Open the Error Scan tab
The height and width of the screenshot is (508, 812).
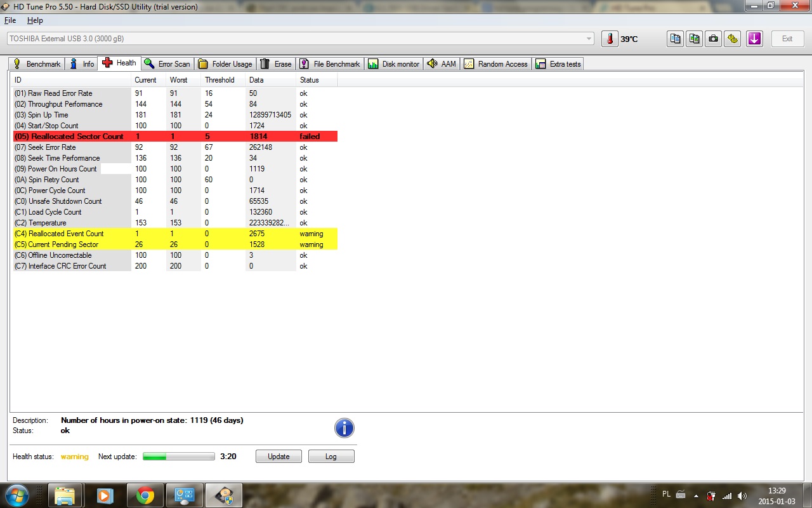(167, 64)
